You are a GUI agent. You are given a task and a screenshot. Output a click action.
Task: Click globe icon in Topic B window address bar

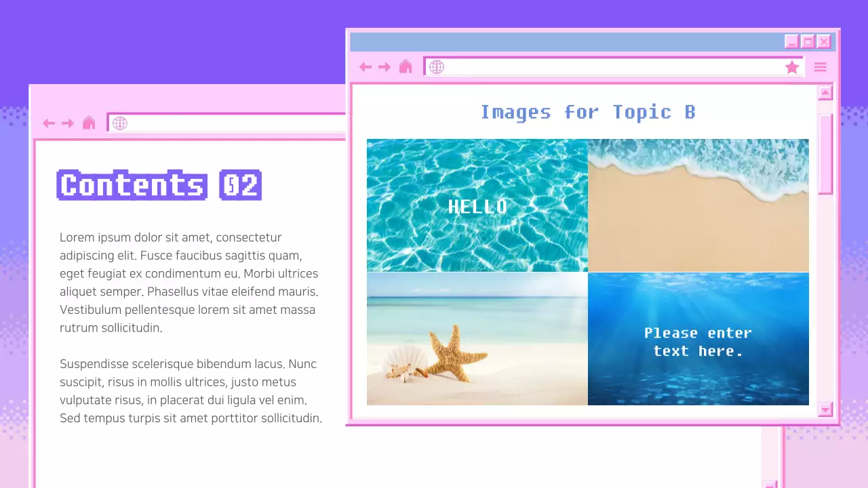click(437, 66)
